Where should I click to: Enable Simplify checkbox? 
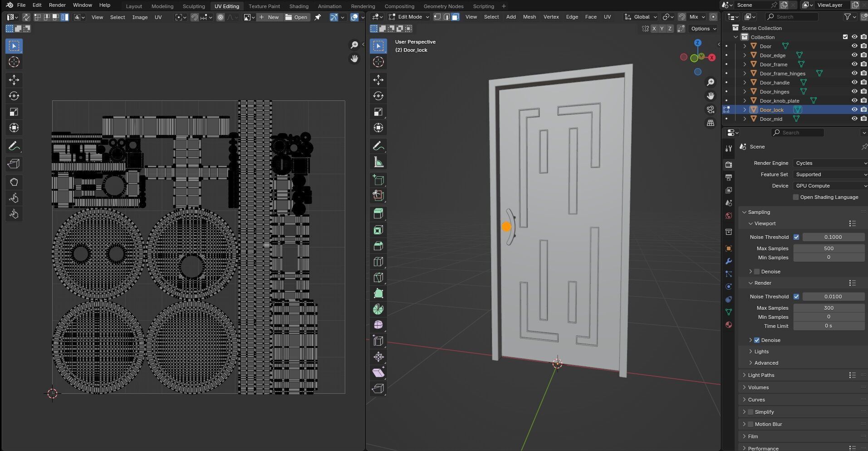pos(750,412)
